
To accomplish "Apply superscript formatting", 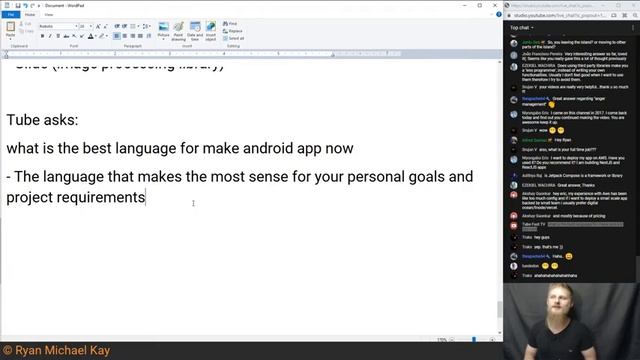I will (x=82, y=36).
